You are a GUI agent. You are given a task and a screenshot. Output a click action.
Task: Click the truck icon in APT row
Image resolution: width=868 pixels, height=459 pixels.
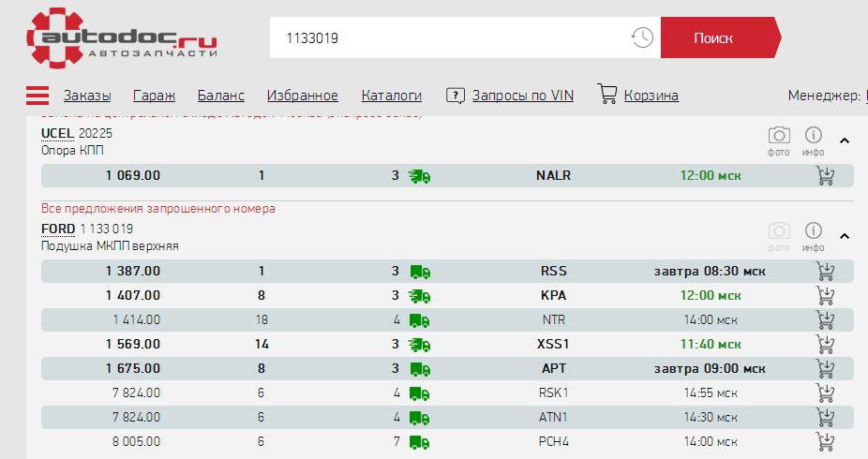tap(420, 369)
